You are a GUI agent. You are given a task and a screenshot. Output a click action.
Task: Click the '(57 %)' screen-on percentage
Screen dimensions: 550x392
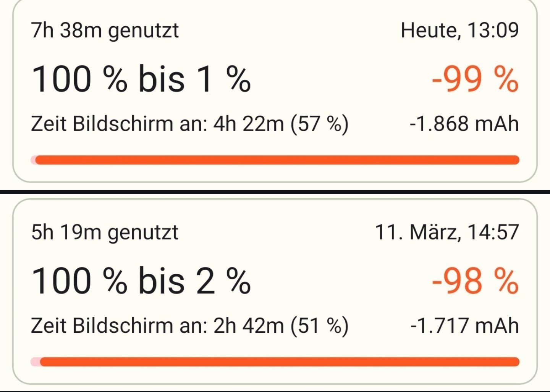point(319,124)
